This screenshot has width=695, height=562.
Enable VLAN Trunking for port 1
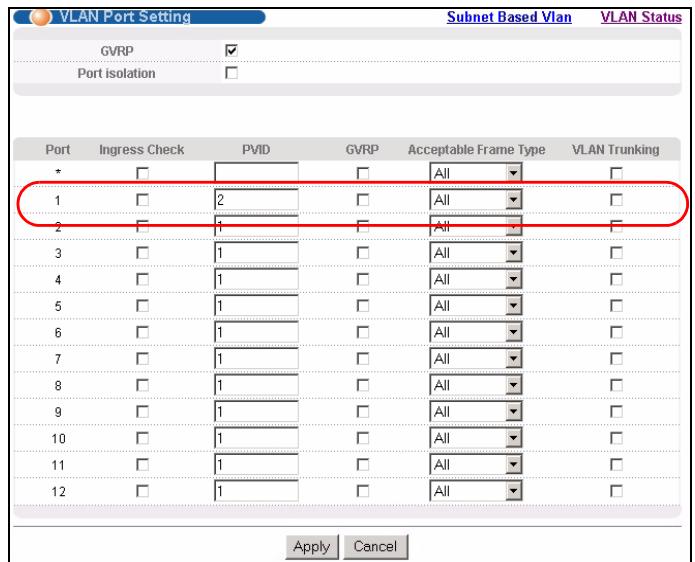[x=616, y=200]
